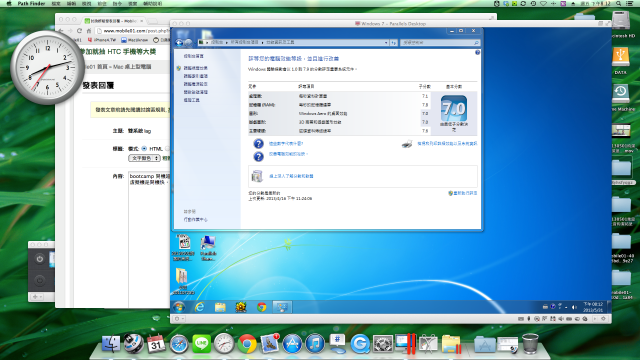The image size is (640, 360).
Task: Click the volume icon in the Windows system tray
Action: pyautogui.click(x=574, y=307)
